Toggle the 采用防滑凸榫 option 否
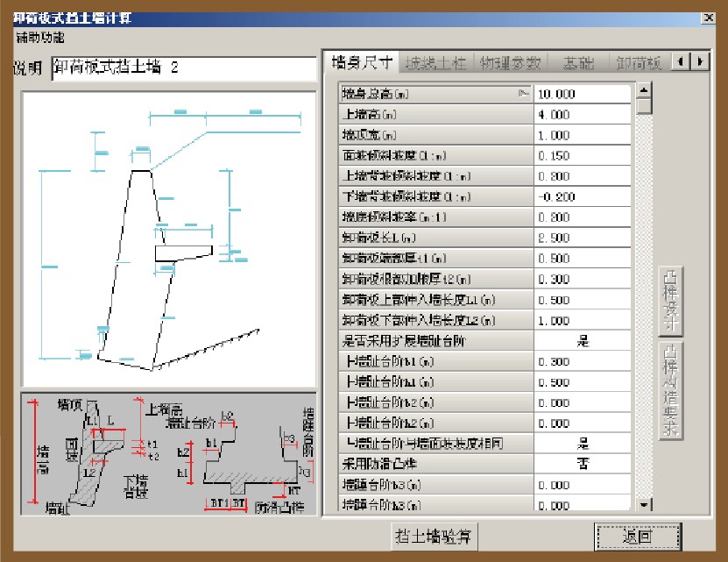Image resolution: width=728 pixels, height=562 pixels. [583, 464]
